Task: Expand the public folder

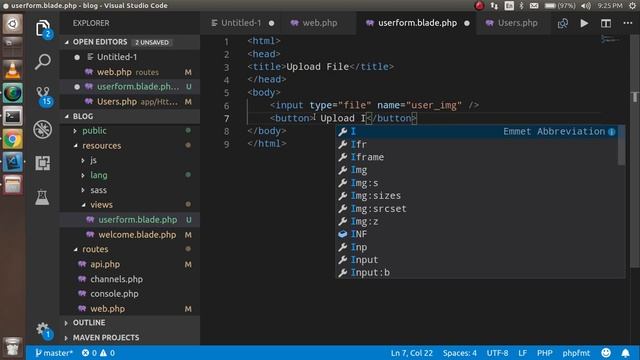Action: [94, 131]
